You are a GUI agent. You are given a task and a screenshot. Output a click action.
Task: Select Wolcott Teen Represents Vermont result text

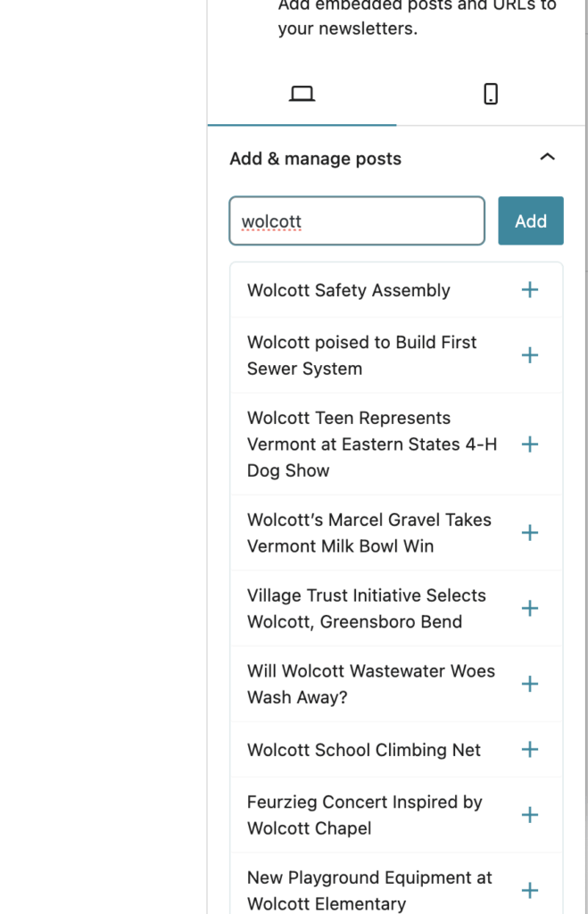[372, 445]
